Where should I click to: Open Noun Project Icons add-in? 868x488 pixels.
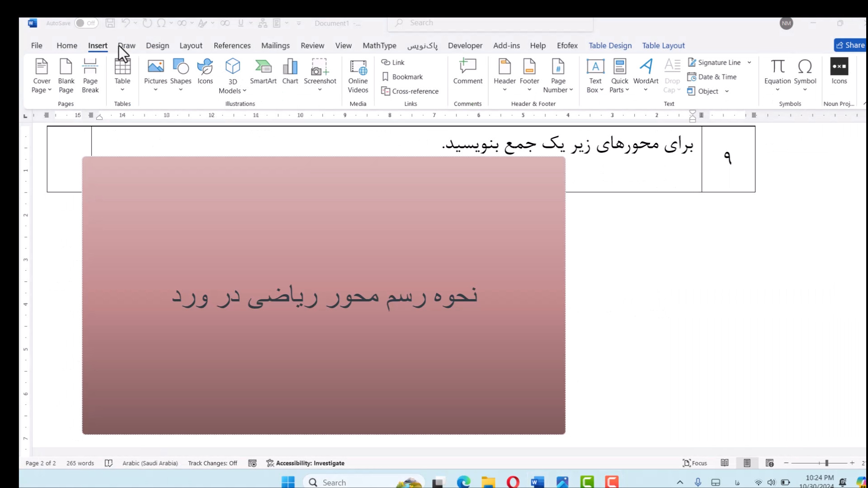839,71
